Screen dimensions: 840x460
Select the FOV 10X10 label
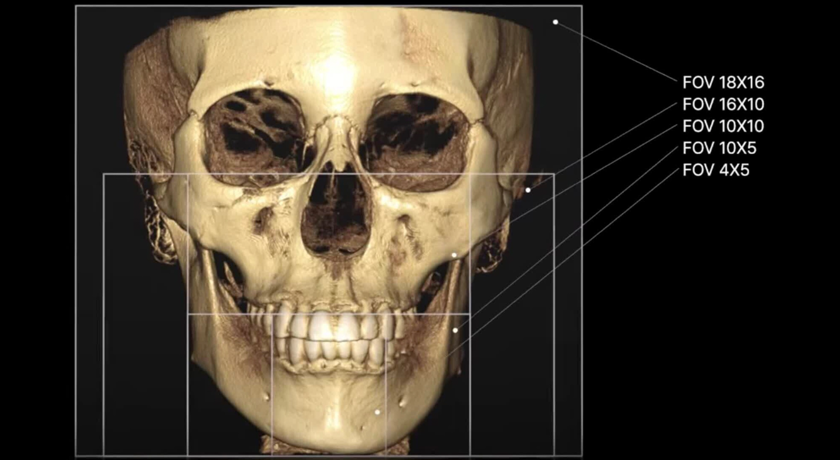723,126
